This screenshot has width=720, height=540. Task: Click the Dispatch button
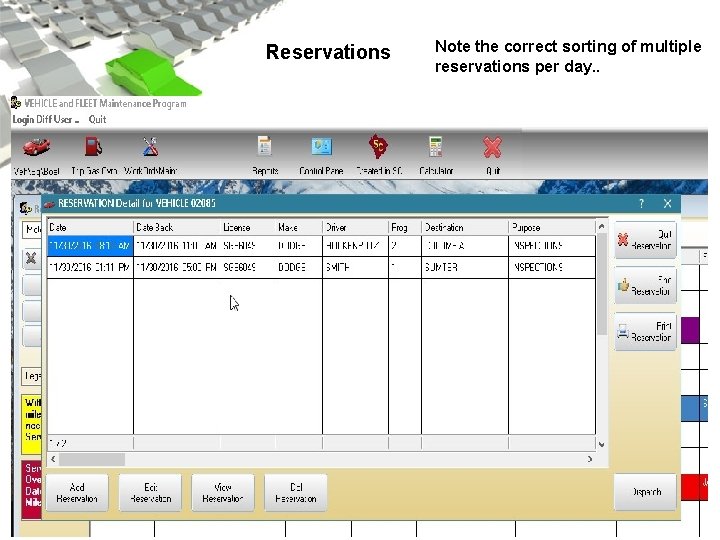[645, 492]
